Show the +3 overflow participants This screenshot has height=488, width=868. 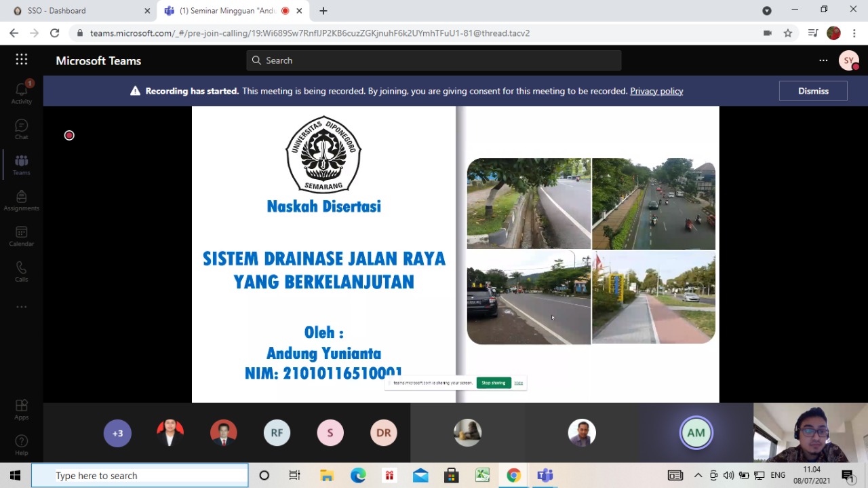pos(117,433)
